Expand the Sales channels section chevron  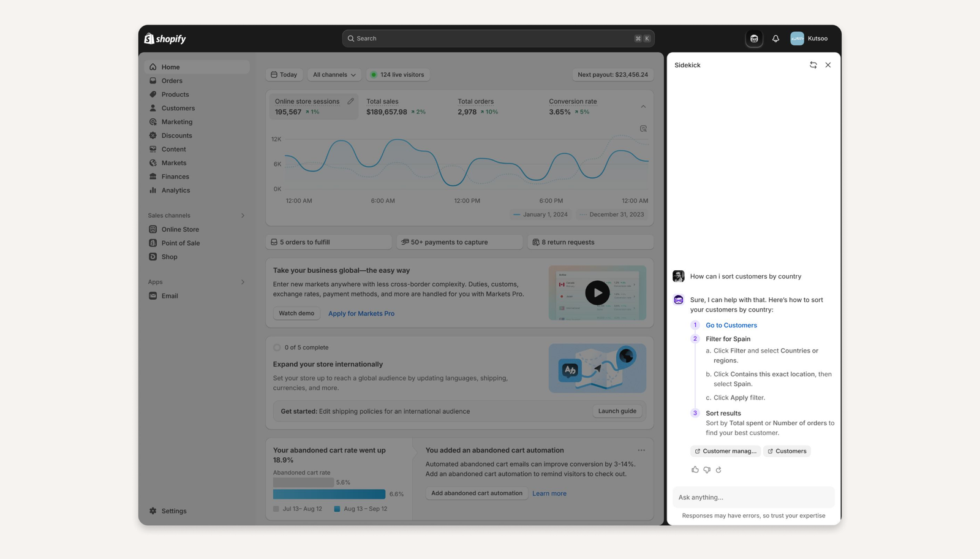(243, 216)
